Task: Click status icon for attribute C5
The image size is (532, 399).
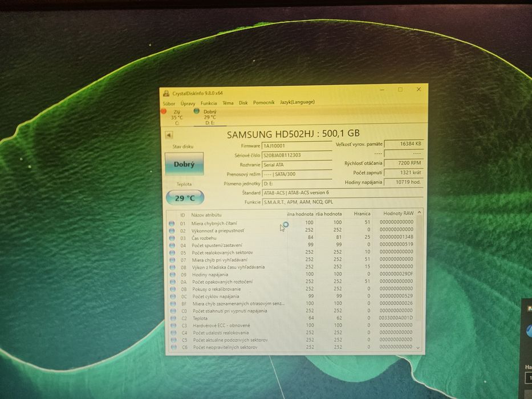Action: [174, 340]
